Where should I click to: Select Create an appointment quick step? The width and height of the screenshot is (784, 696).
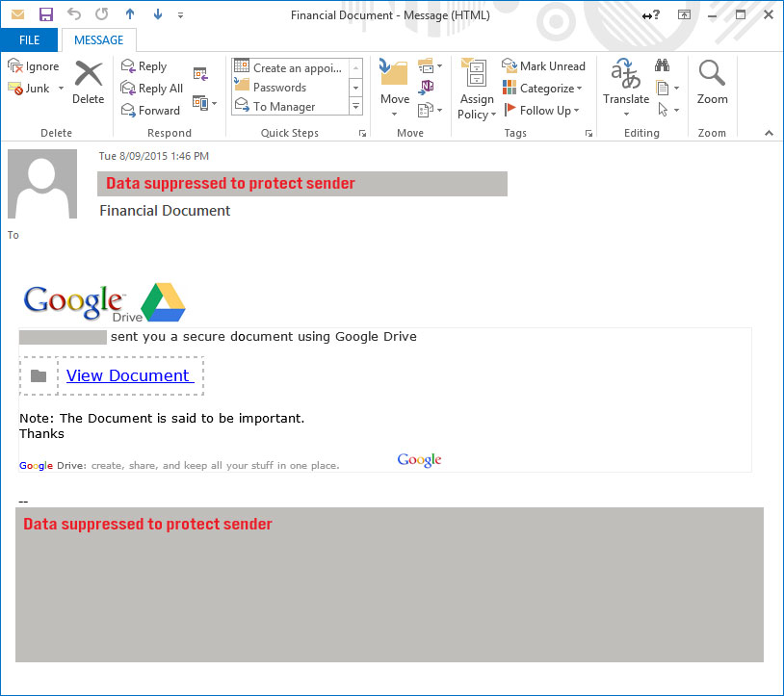click(290, 67)
